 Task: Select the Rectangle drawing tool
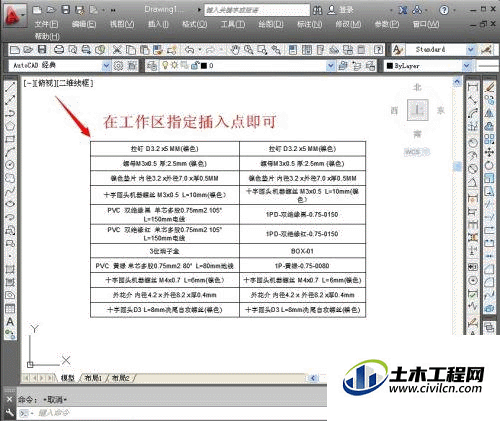[x=10, y=139]
